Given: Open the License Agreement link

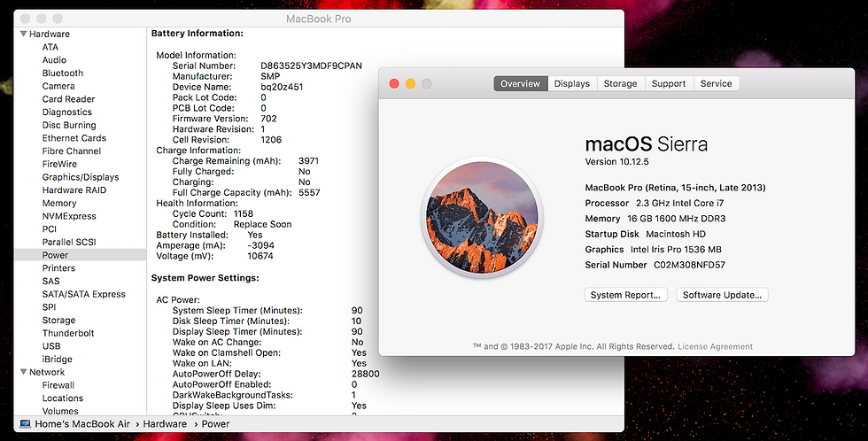Looking at the screenshot, I should pos(716,346).
